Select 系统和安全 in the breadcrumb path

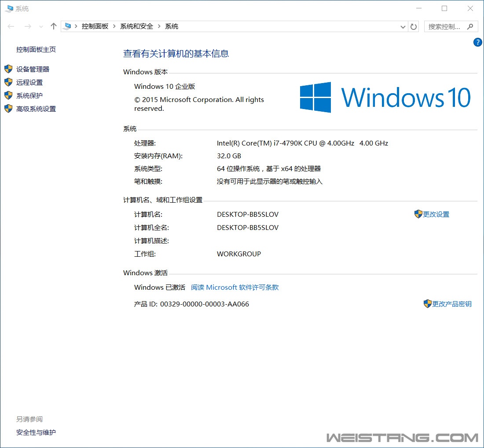coord(136,26)
